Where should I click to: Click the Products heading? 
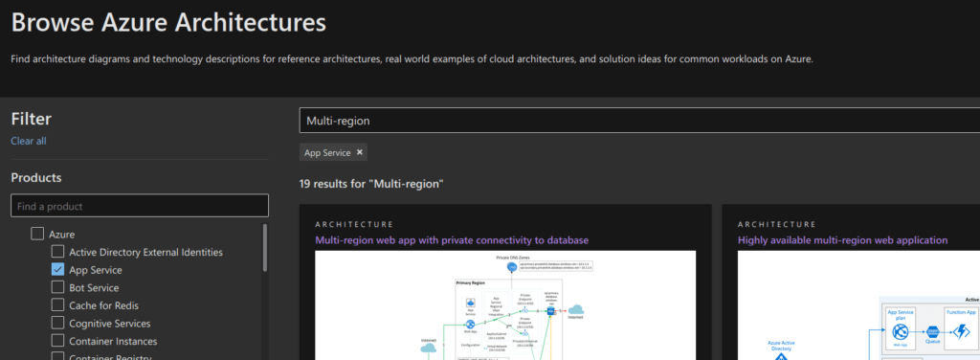point(36,177)
